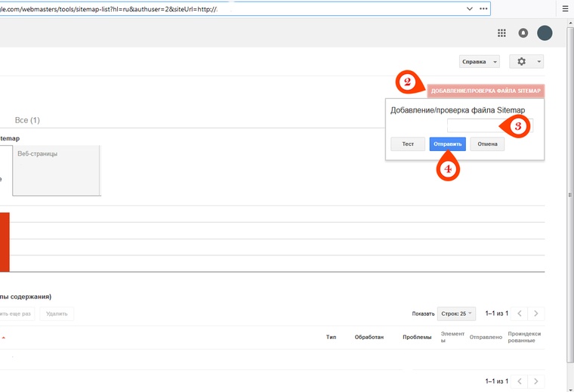Go to next page, top pagination arrow
Image resolution: width=574 pixels, height=392 pixels.
[x=535, y=313]
